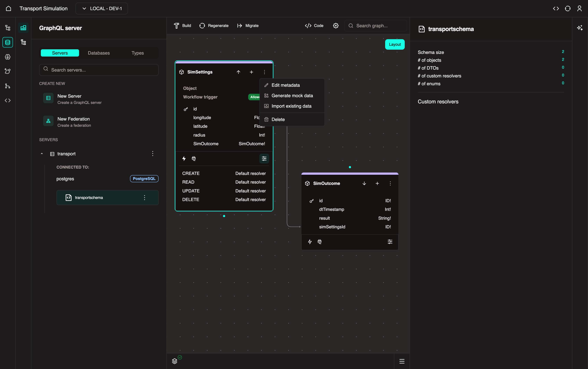Collapse the transport server tree
The width and height of the screenshot is (588, 369).
pyautogui.click(x=42, y=154)
